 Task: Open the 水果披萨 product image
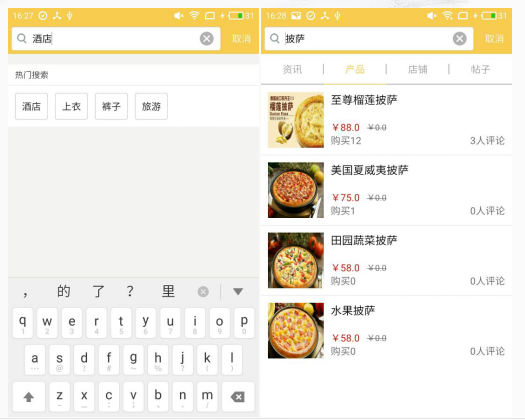(x=296, y=331)
